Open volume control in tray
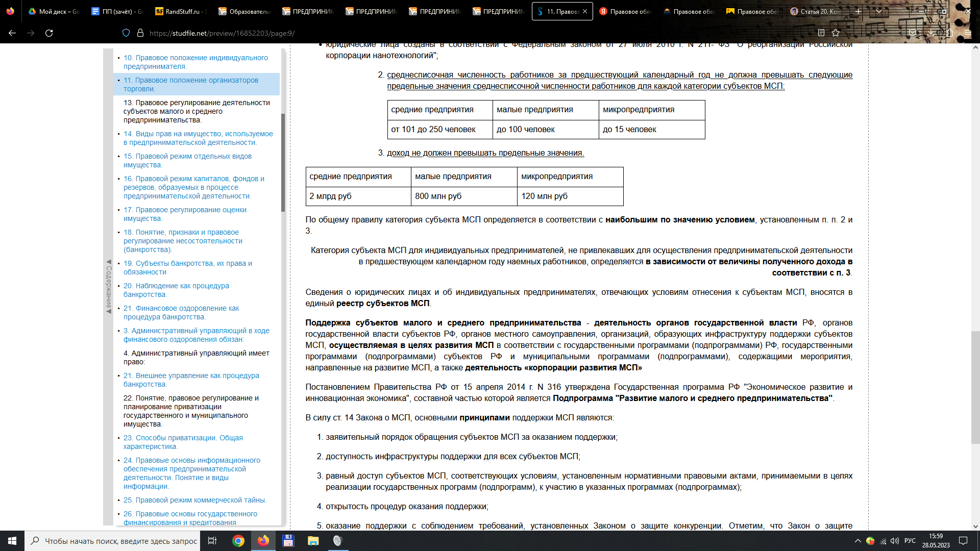980x551 pixels. (x=895, y=541)
